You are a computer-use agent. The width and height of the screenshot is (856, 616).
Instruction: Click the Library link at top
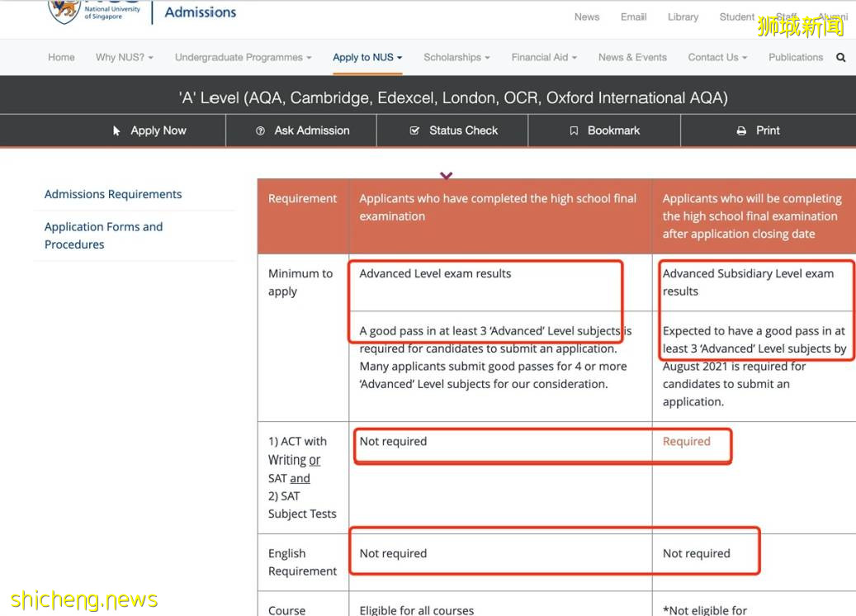point(683,17)
